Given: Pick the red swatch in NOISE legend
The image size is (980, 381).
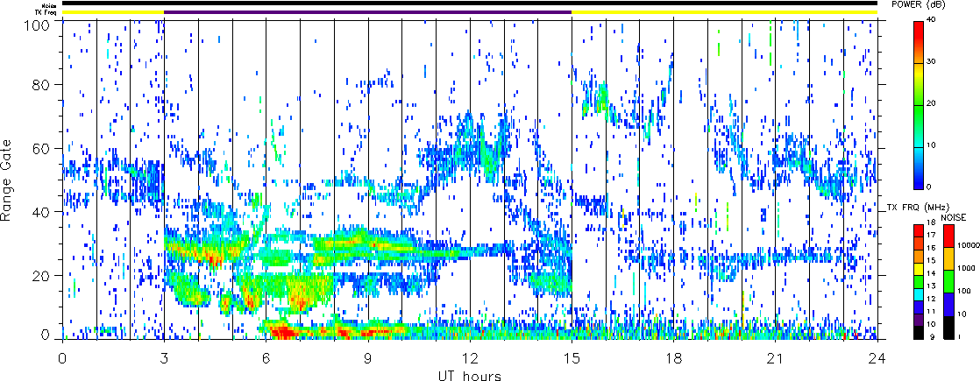Looking at the screenshot, I should pyautogui.click(x=948, y=236).
